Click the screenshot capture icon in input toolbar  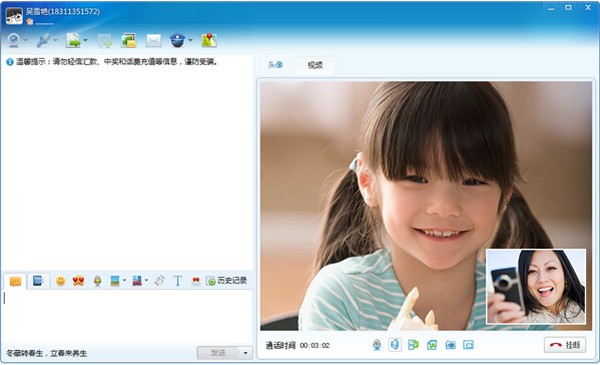click(x=137, y=281)
